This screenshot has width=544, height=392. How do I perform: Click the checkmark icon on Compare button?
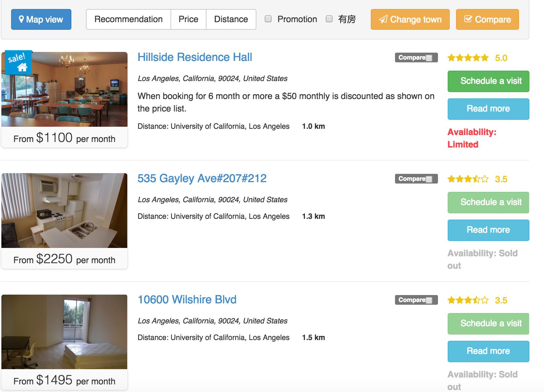[x=468, y=19]
